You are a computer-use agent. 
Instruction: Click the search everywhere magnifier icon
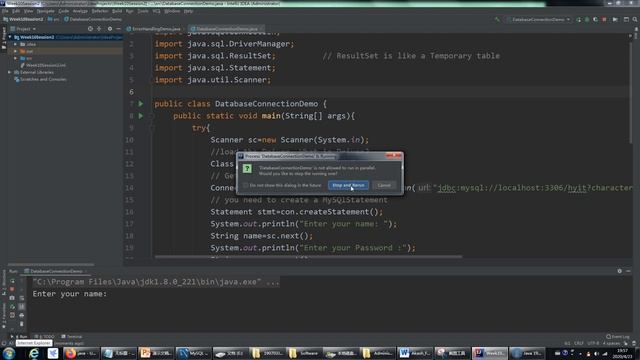(x=635, y=19)
